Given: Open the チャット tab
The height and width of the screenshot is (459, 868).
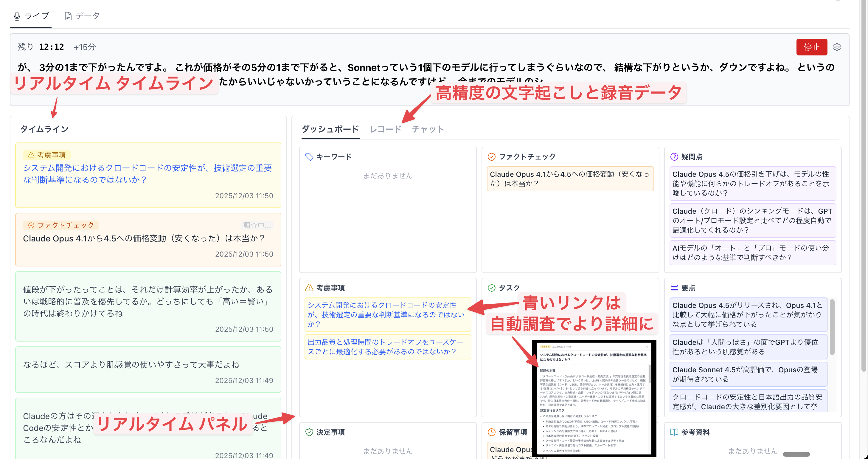Looking at the screenshot, I should tap(428, 129).
